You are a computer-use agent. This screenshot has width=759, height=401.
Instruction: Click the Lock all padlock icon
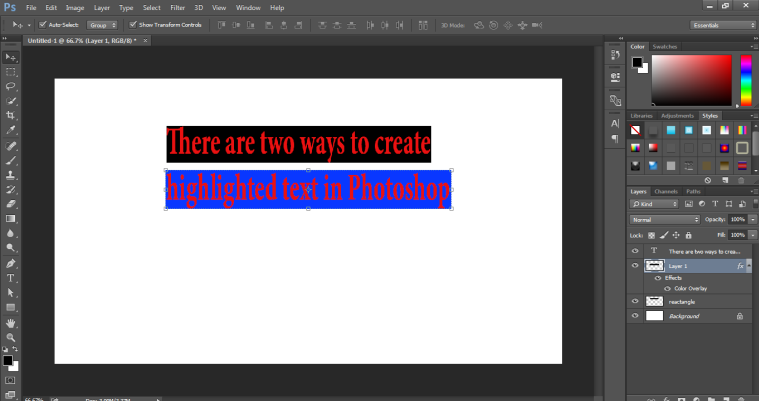tap(688, 235)
